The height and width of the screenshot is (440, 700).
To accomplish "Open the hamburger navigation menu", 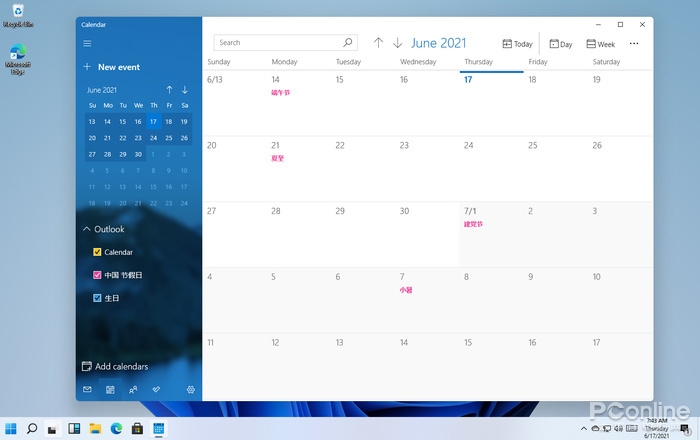I will point(87,43).
